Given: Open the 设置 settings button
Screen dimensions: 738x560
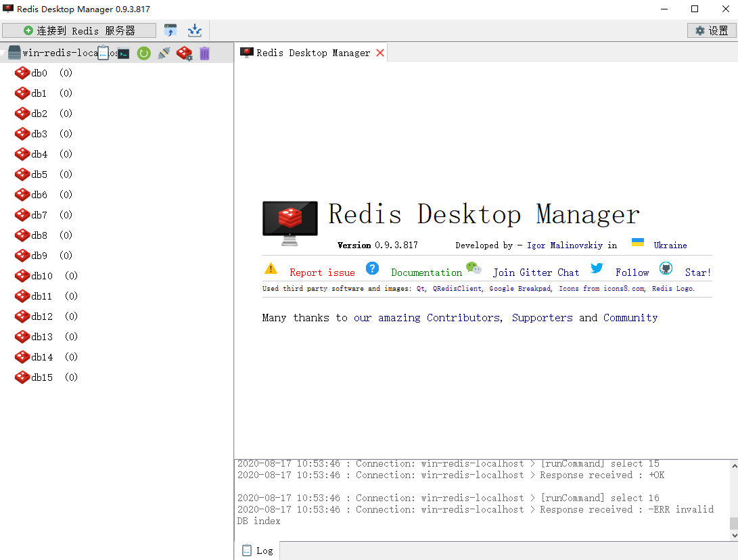Looking at the screenshot, I should coord(712,30).
